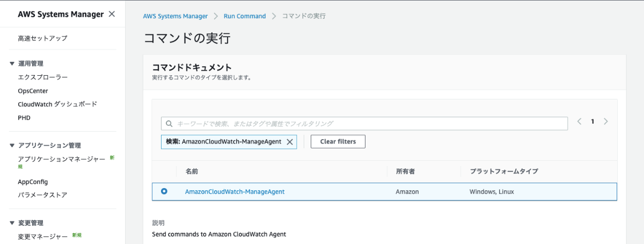
Task: Click the 名前 column header
Action: coord(192,171)
